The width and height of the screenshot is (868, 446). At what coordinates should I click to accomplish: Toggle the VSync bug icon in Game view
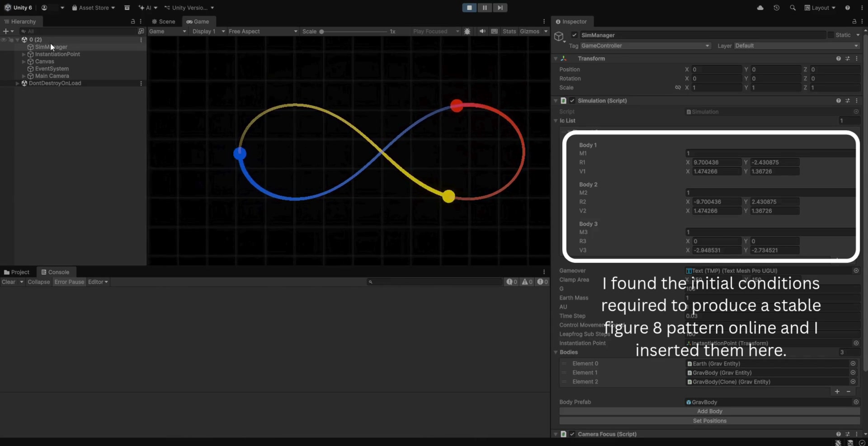click(467, 31)
